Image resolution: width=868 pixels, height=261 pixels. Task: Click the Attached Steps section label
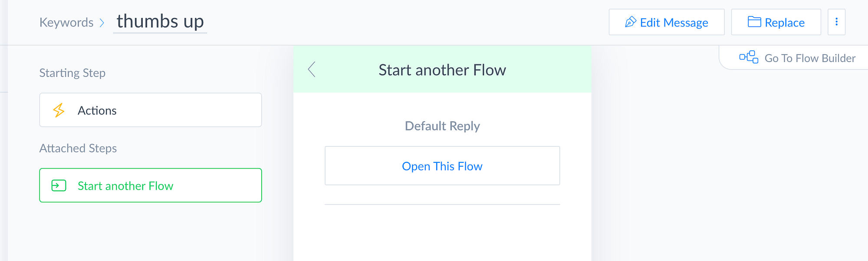coord(78,149)
